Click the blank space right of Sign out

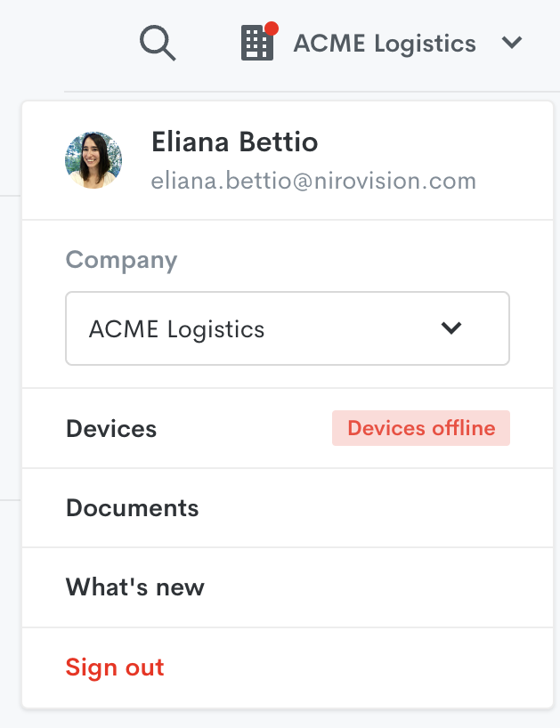coord(356,667)
